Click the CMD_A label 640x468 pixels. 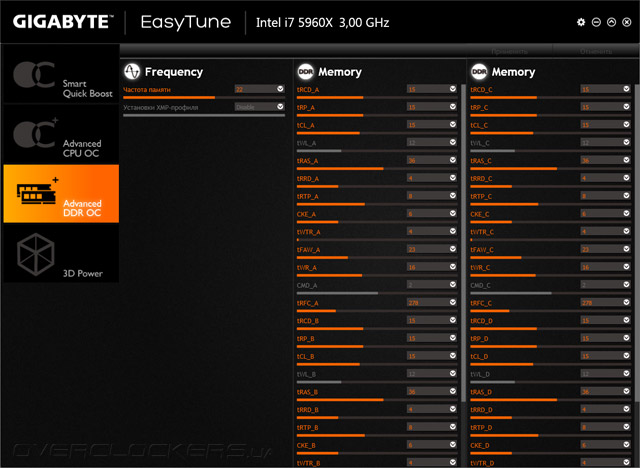(x=307, y=285)
